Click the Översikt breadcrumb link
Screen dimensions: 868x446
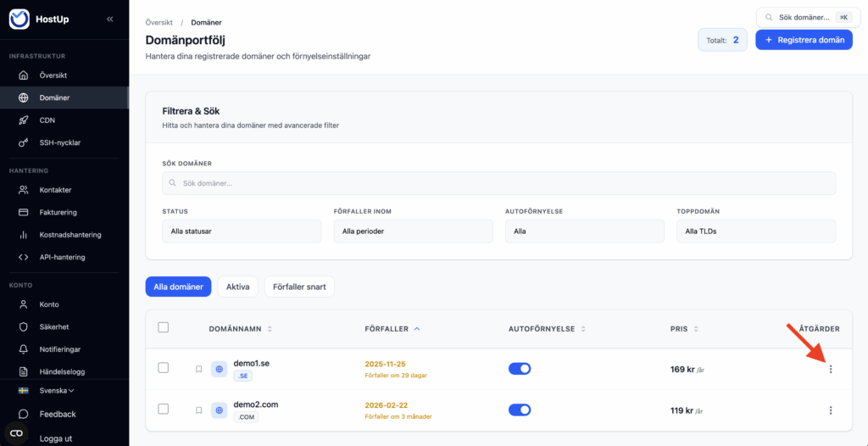click(x=159, y=22)
